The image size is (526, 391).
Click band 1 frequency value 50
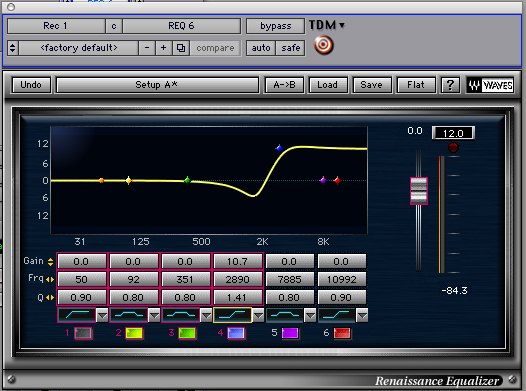coord(82,279)
